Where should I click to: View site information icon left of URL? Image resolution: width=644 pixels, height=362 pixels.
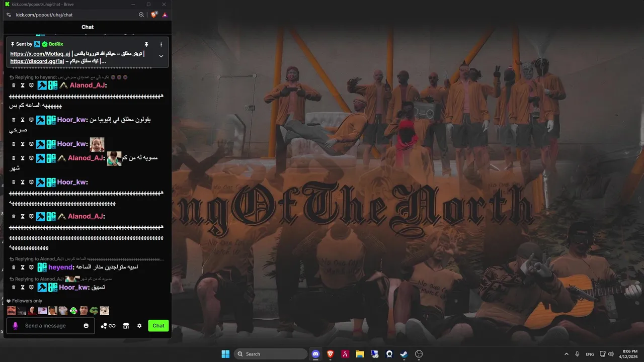coord(9,15)
